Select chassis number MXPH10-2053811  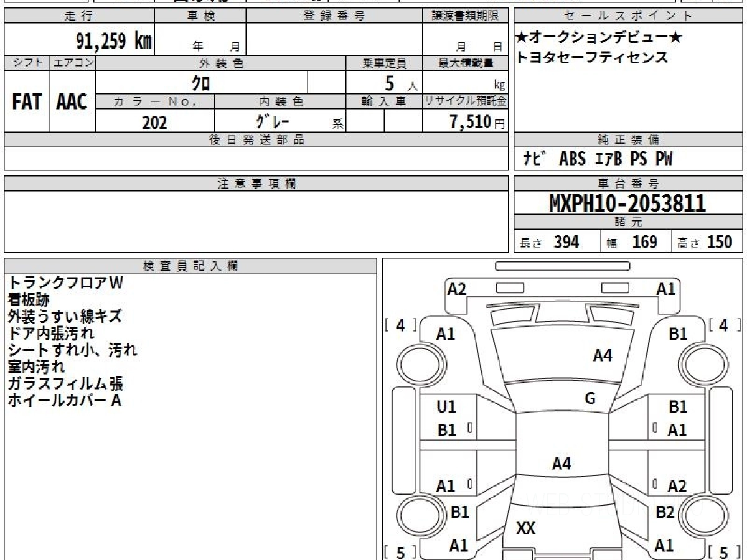(627, 203)
